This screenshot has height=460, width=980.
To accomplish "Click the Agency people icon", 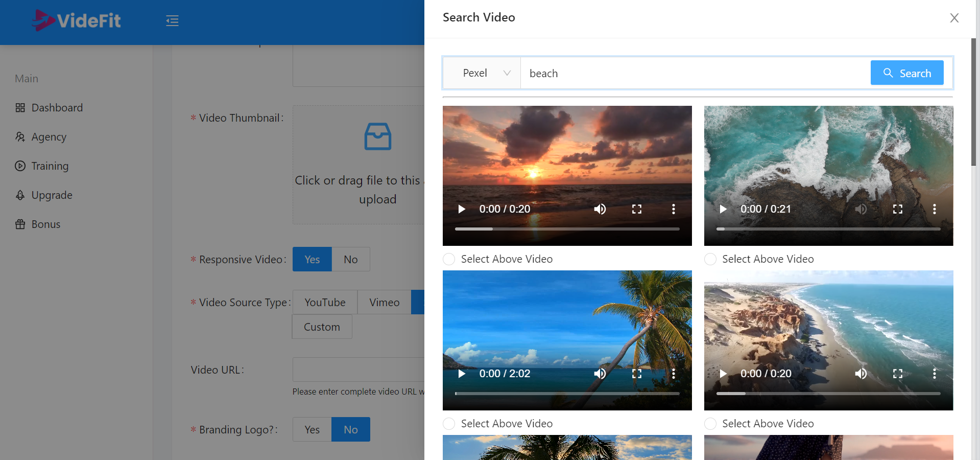I will pyautogui.click(x=20, y=137).
